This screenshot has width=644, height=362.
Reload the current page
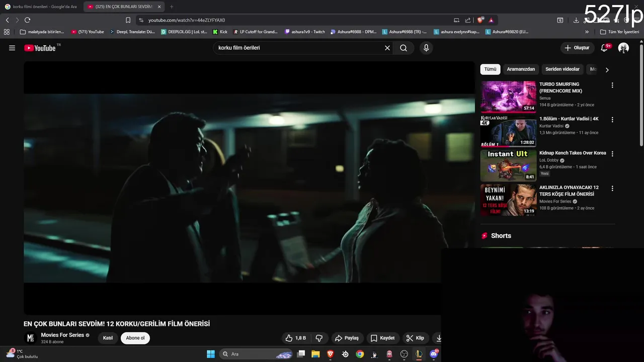pos(27,20)
